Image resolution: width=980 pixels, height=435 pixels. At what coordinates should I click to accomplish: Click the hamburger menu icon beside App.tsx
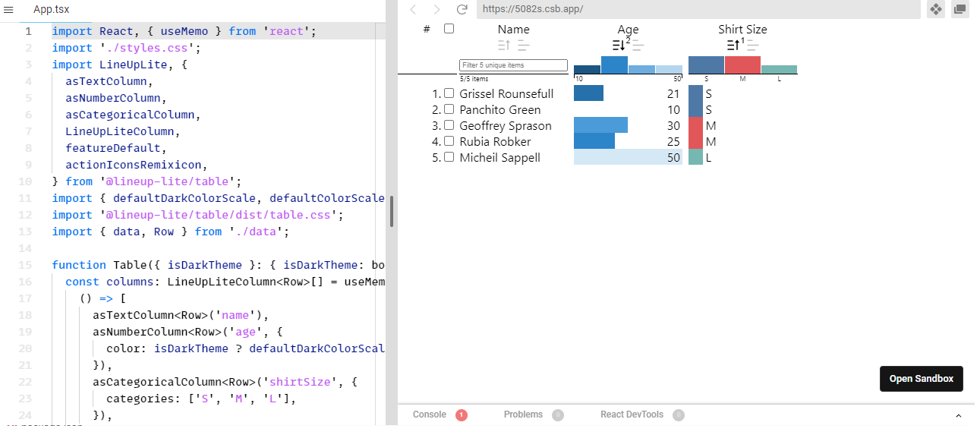(9, 10)
